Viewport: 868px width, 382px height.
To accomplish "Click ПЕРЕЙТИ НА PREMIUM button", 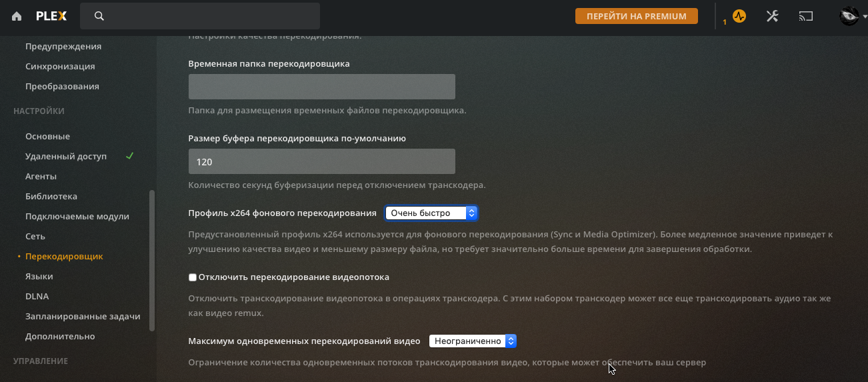I will click(636, 16).
